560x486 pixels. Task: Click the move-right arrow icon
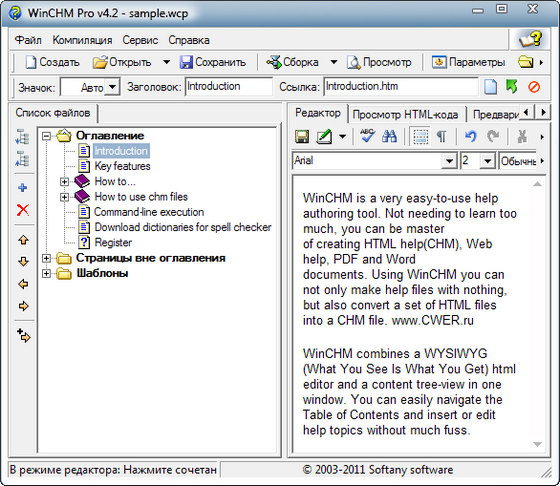point(24,306)
